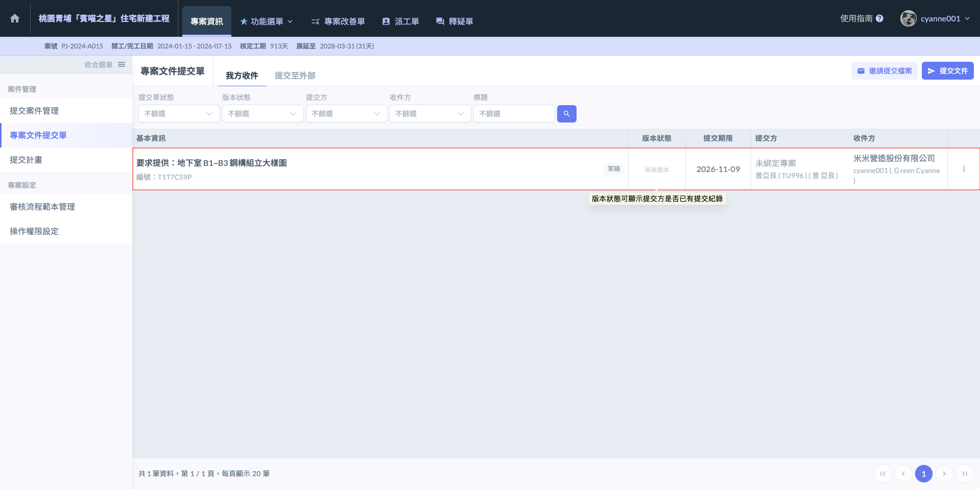Switch to the 提交至外部 tab

tap(295, 76)
